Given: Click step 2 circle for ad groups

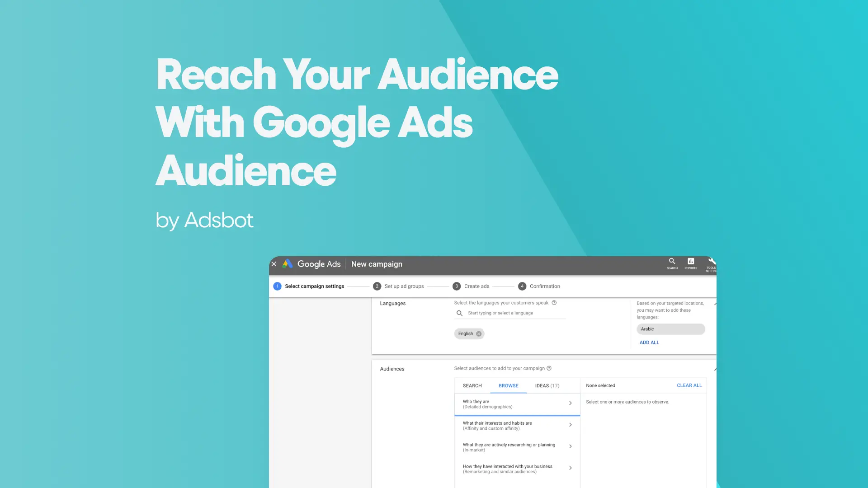Looking at the screenshot, I should coord(377,286).
